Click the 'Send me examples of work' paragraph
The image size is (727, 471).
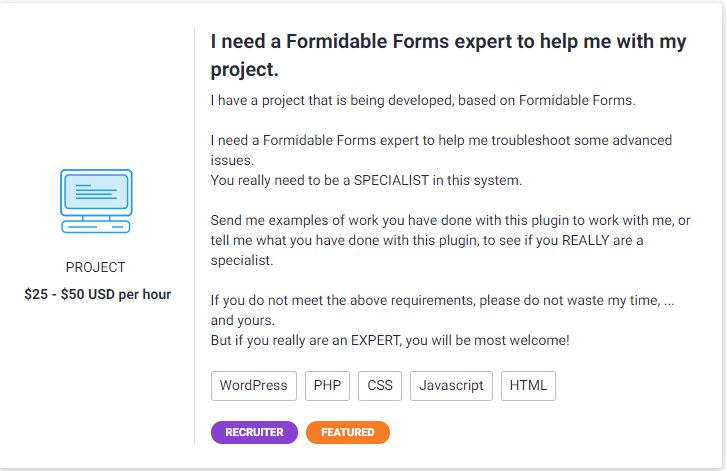point(450,220)
